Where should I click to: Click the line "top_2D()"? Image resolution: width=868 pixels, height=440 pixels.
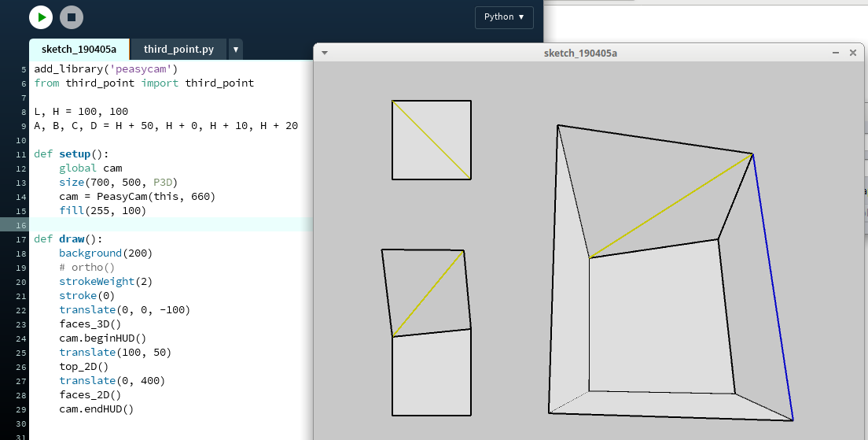[x=83, y=367]
